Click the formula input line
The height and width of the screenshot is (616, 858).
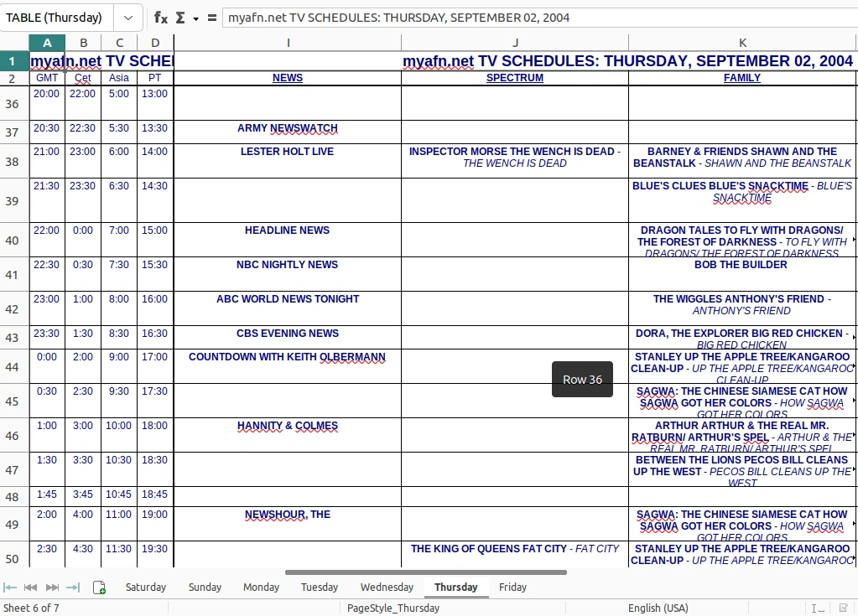click(539, 18)
